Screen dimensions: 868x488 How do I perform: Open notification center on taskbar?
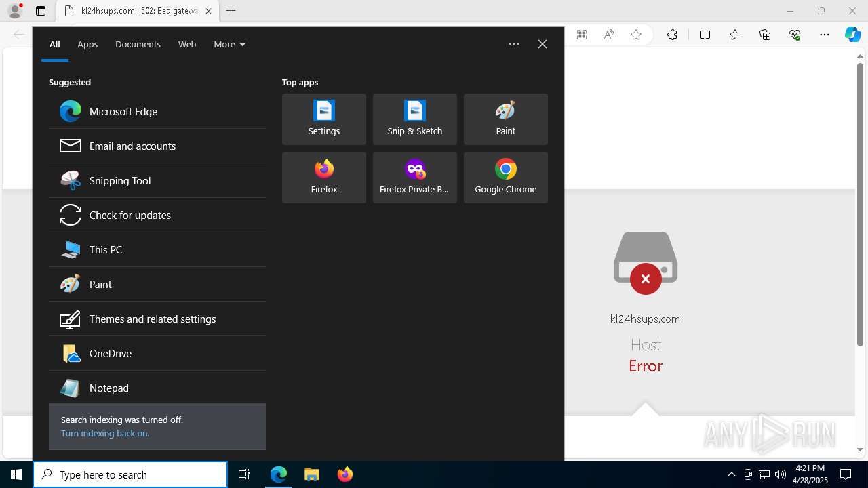point(846,474)
